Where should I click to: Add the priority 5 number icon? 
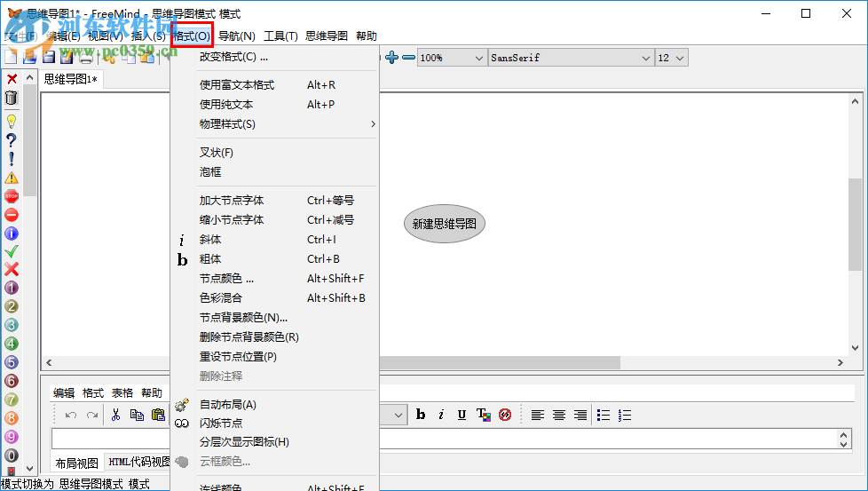[x=12, y=362]
